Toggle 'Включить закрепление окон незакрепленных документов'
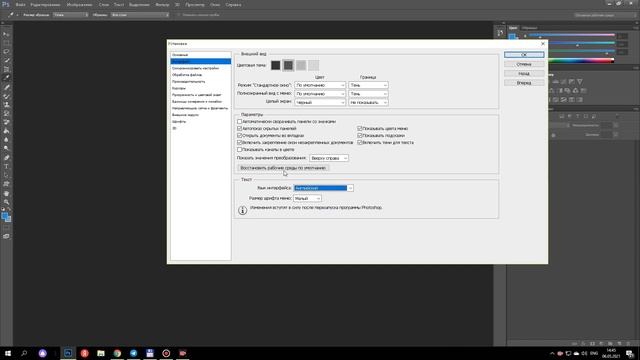This screenshot has height=360, width=640. pos(240,142)
